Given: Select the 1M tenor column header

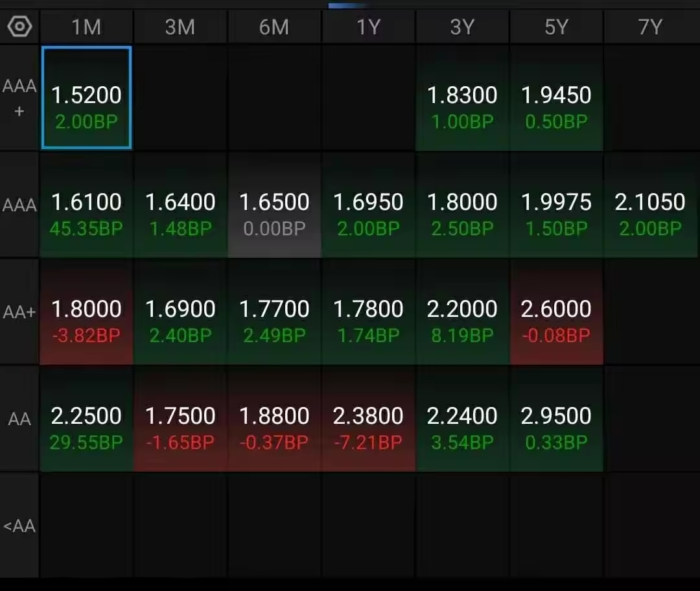Looking at the screenshot, I should (87, 27).
